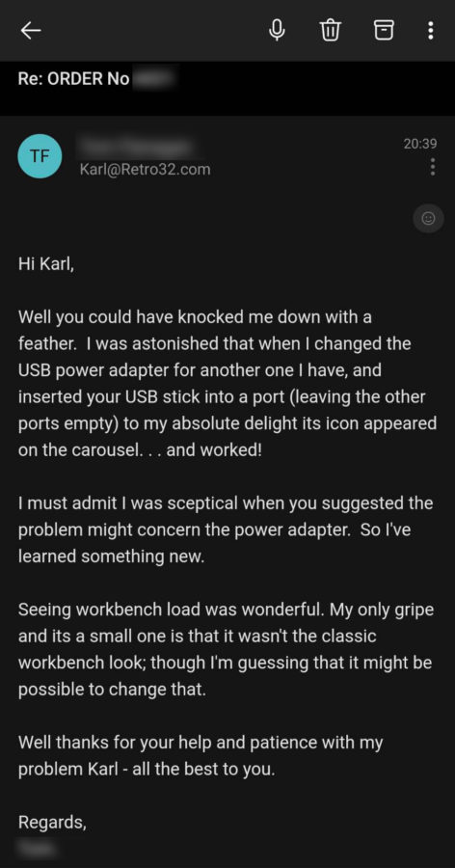Click the blurred order number in the subject
This screenshot has height=868, width=455.
155,78
